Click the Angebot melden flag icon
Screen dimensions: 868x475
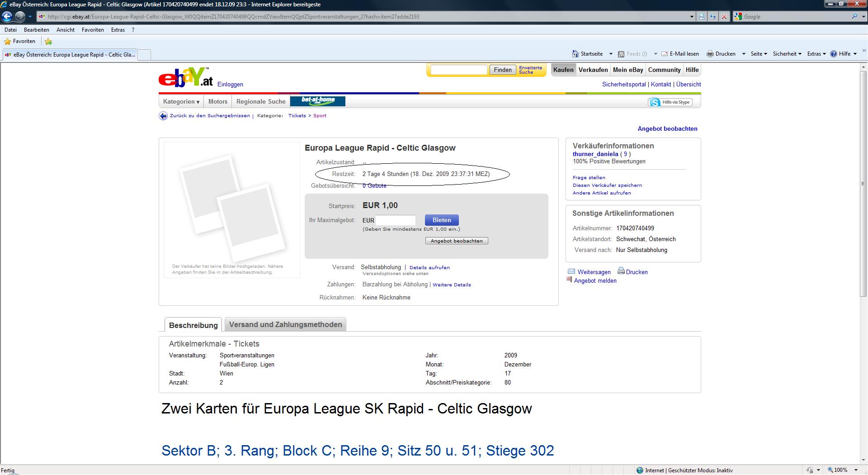click(x=570, y=280)
